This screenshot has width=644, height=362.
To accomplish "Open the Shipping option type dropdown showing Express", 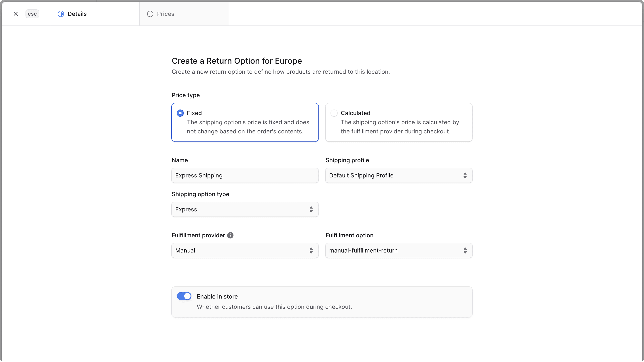I will point(245,209).
